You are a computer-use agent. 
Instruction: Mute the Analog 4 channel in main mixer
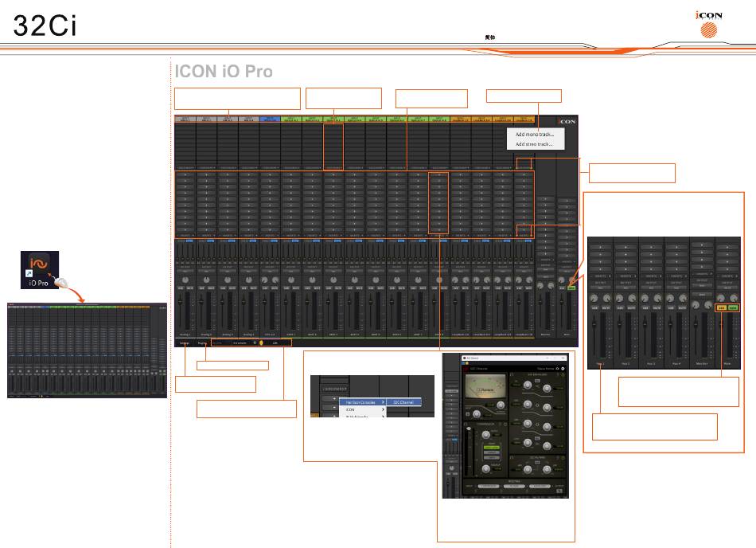[253, 288]
